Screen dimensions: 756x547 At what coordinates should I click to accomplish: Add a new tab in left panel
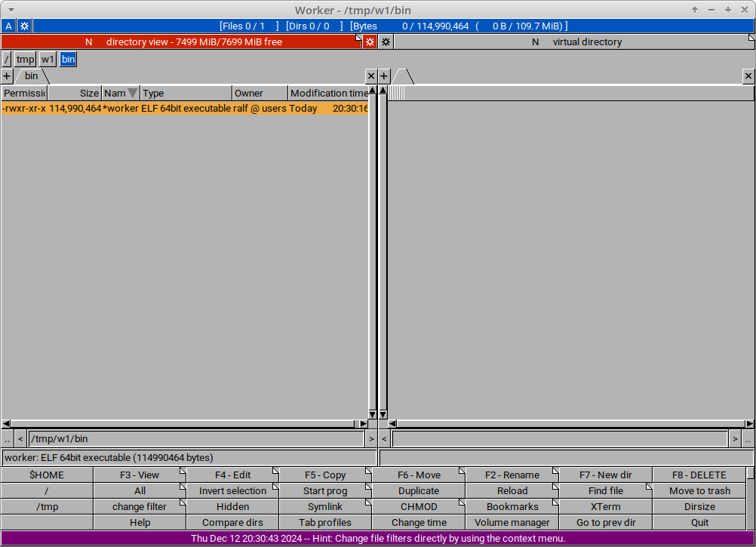(x=7, y=76)
